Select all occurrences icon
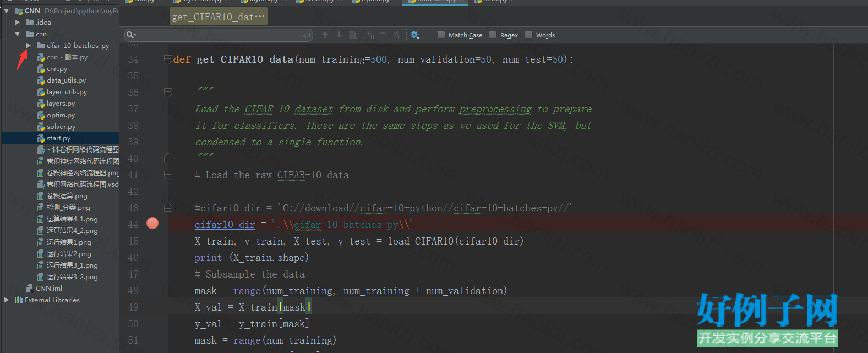Viewport: 868px width, 353px height. (x=398, y=35)
